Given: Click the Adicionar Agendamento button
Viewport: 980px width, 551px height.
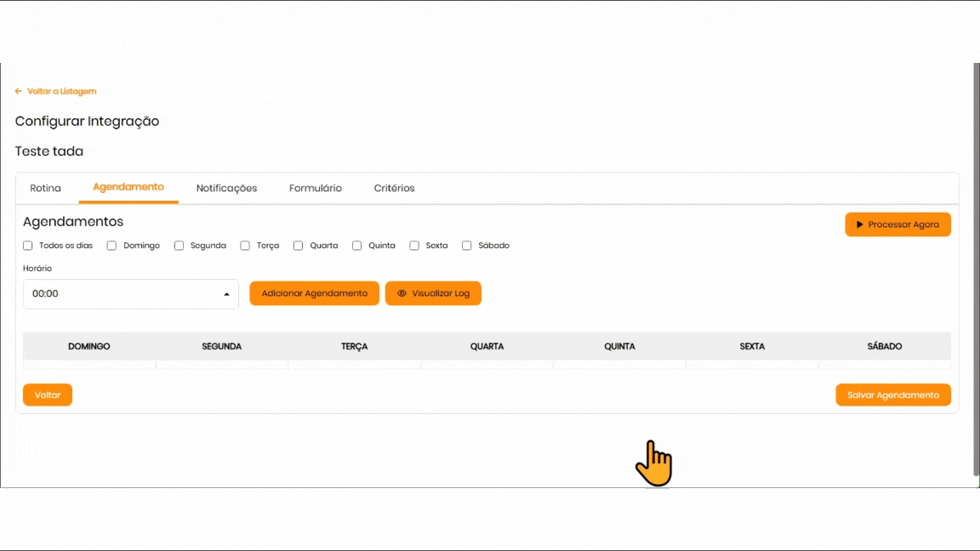Looking at the screenshot, I should (x=314, y=293).
